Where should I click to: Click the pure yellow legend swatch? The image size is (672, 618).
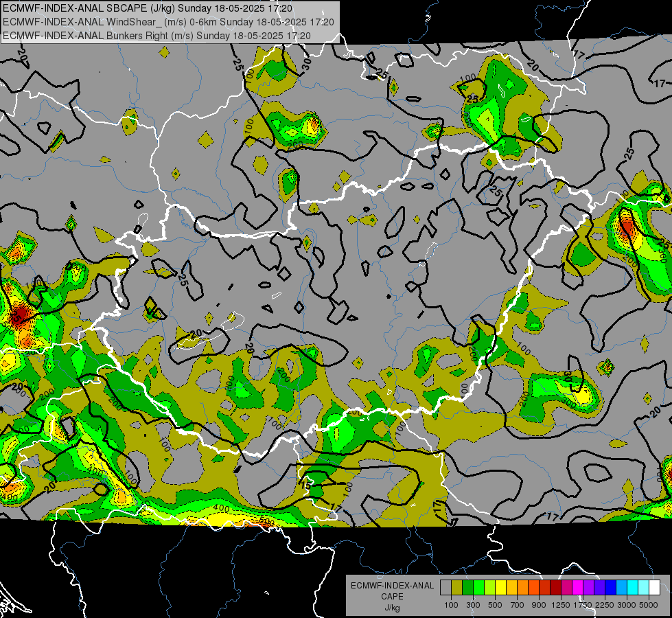pyautogui.click(x=500, y=588)
